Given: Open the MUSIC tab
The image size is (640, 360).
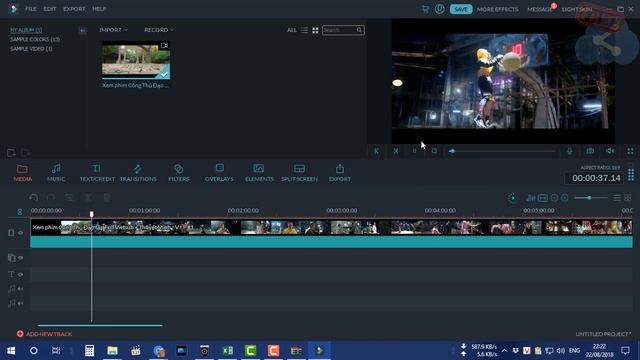Looking at the screenshot, I should [x=56, y=173].
